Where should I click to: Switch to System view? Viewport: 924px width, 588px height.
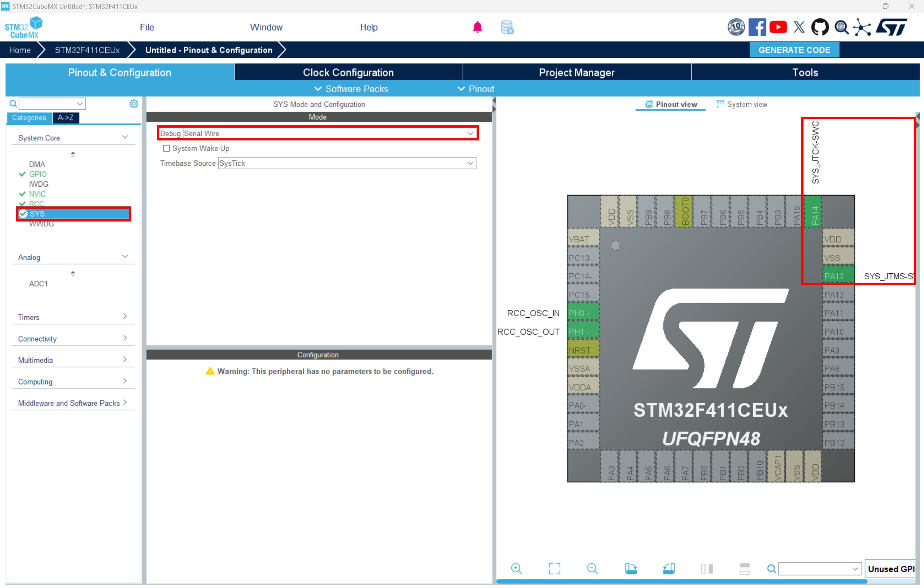pos(742,104)
